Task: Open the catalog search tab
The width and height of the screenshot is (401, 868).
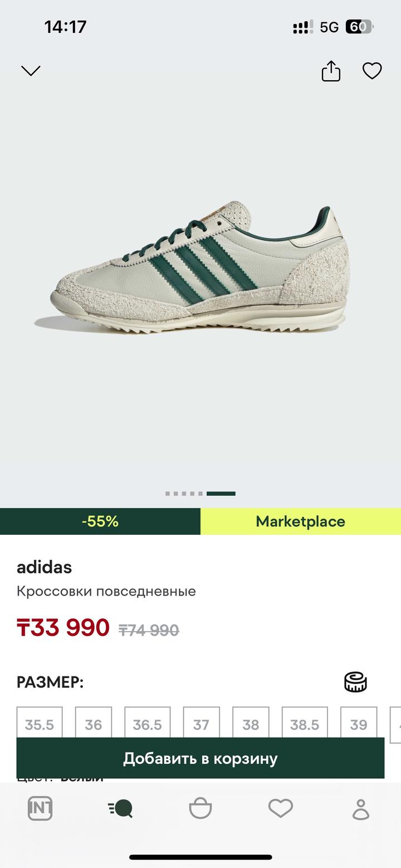Action: tap(120, 808)
